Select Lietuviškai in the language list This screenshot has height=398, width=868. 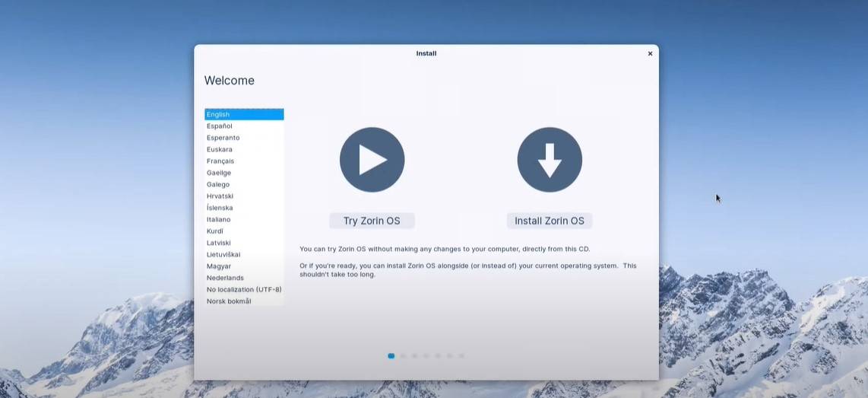pos(244,254)
